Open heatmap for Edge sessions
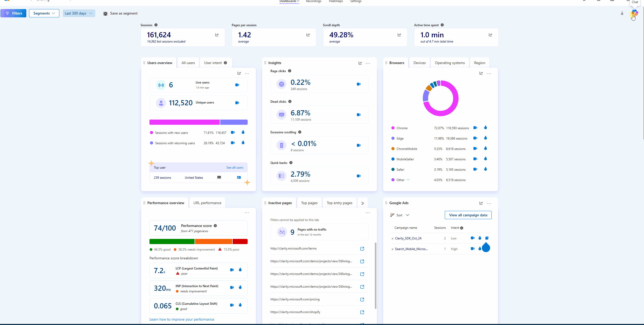Viewport: 644px width, 325px height. point(485,138)
